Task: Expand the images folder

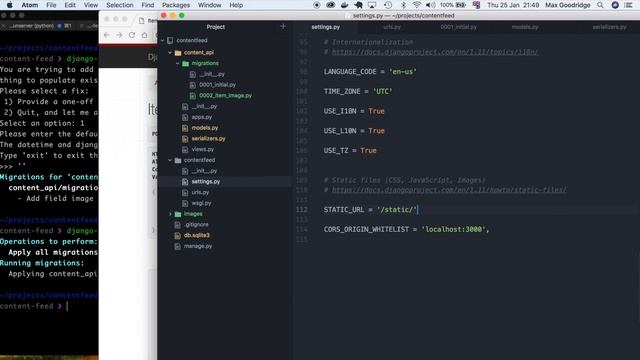Action: point(170,214)
